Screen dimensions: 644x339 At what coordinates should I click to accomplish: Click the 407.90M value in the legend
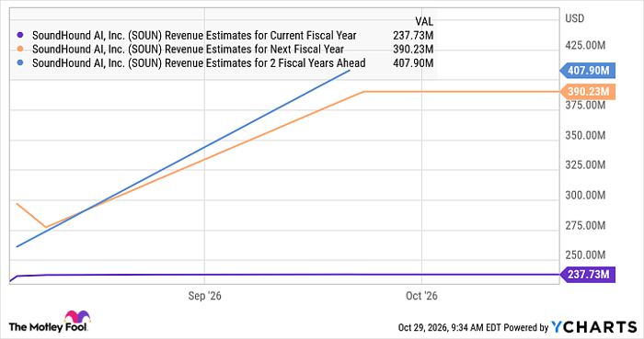click(413, 63)
